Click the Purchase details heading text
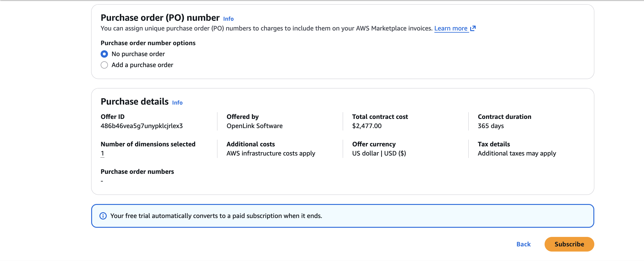Screen dimensions: 644x261 click(x=134, y=102)
